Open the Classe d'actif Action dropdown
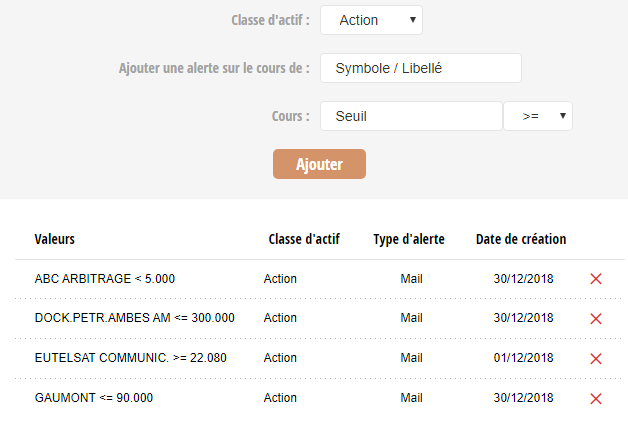 (371, 20)
